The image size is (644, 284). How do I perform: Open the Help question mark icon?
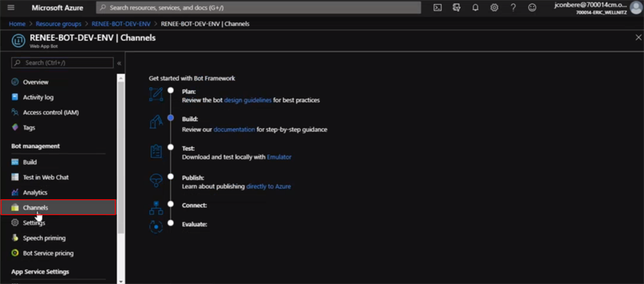pos(513,8)
